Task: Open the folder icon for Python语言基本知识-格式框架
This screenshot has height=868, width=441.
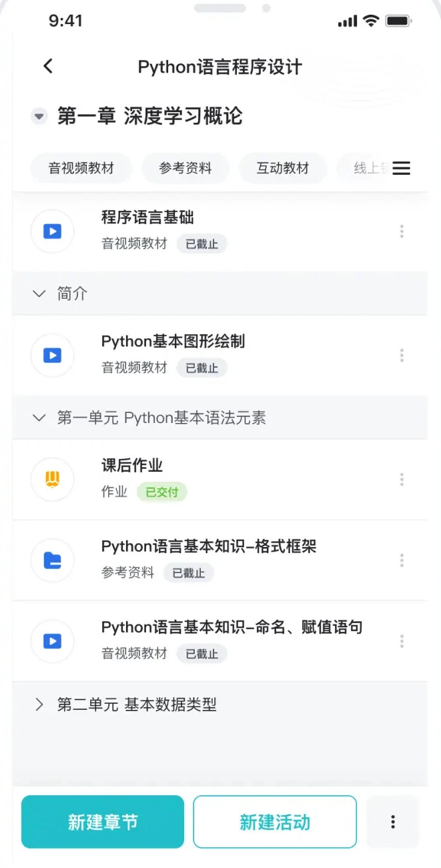Action: tap(52, 560)
